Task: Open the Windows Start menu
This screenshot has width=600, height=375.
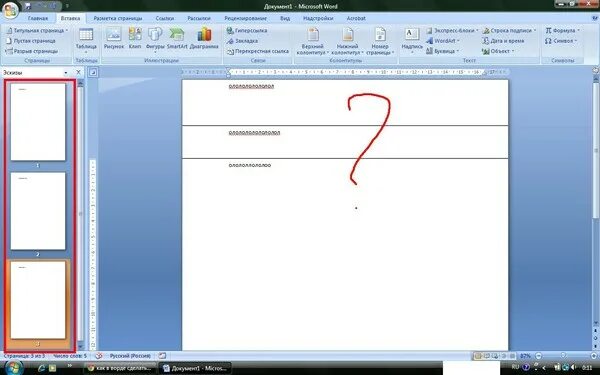Action: 14,368
